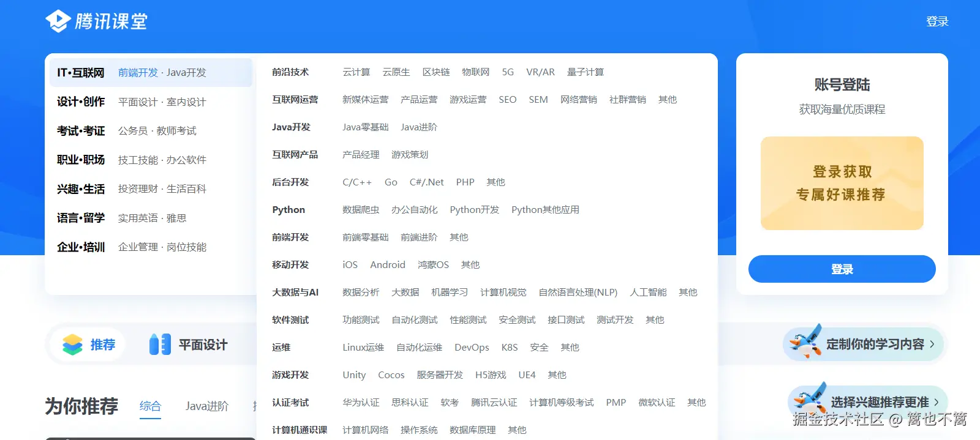Select the 设计·创作 category
Screen dimensions: 980x440
point(81,102)
